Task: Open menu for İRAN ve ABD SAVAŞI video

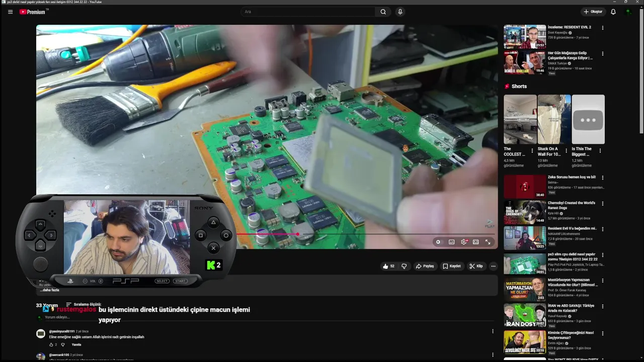Action: click(602, 306)
